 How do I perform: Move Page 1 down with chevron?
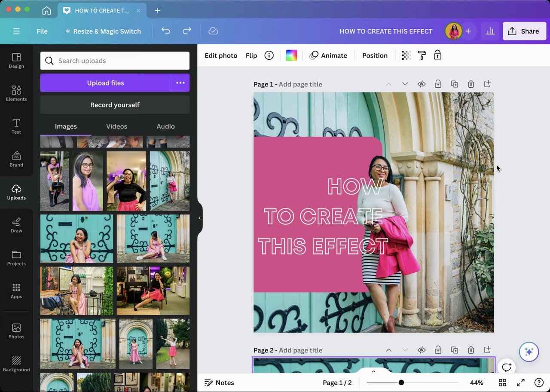405,84
